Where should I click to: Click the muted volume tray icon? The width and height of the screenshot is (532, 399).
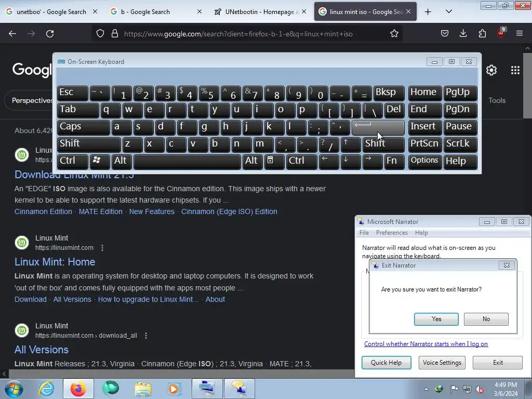pyautogui.click(x=480, y=390)
